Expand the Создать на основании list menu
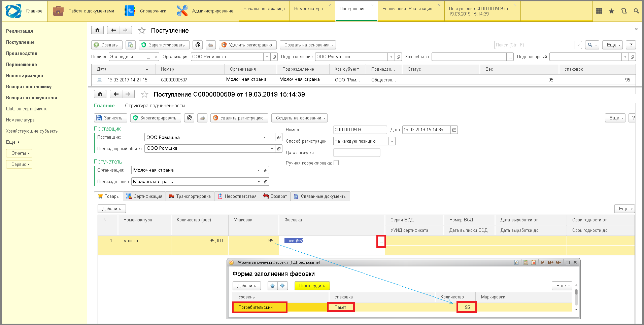The height and width of the screenshot is (325, 644). point(308,45)
